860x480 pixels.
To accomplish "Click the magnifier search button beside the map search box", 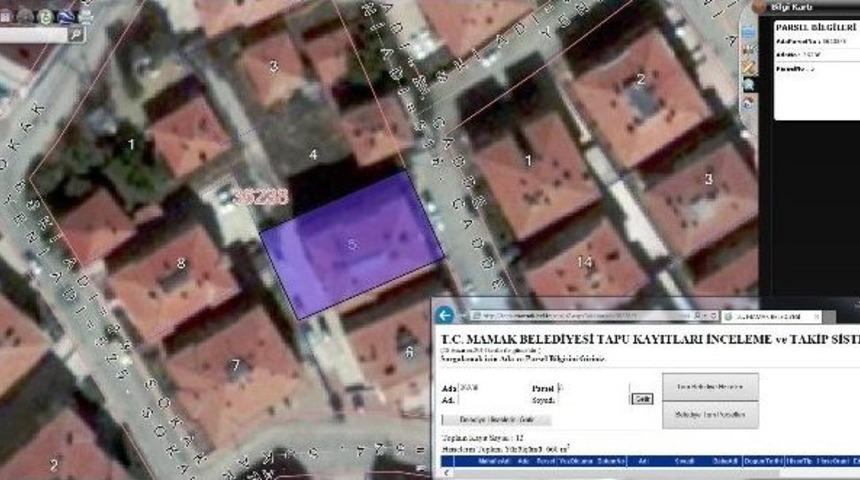I will 76,35.
